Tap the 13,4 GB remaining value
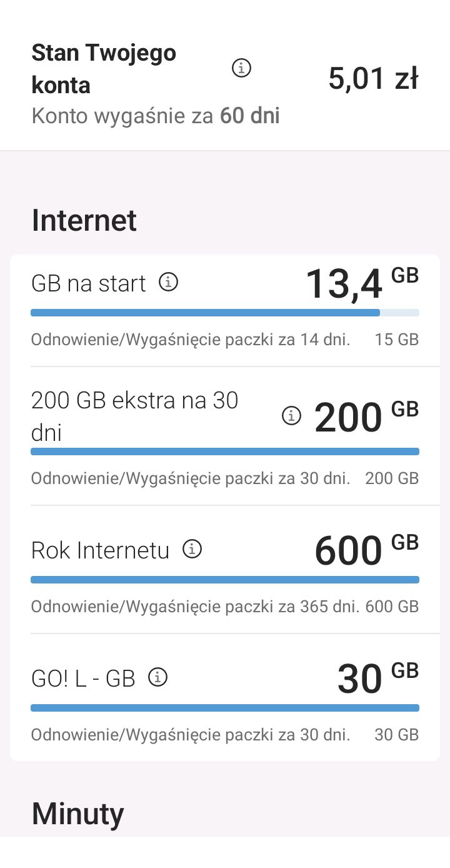Viewport: 450px width, 868px height. pyautogui.click(x=361, y=283)
